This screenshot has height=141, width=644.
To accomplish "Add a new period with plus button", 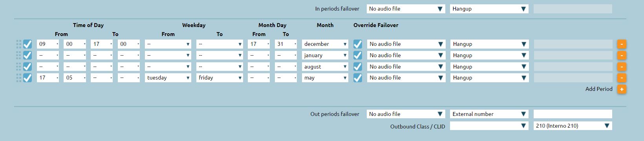I will tap(621, 89).
